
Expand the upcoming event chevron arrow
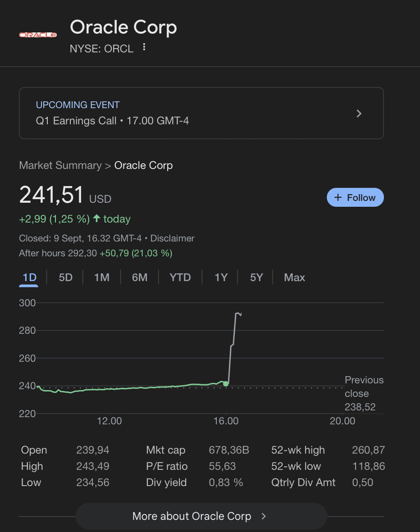click(359, 114)
